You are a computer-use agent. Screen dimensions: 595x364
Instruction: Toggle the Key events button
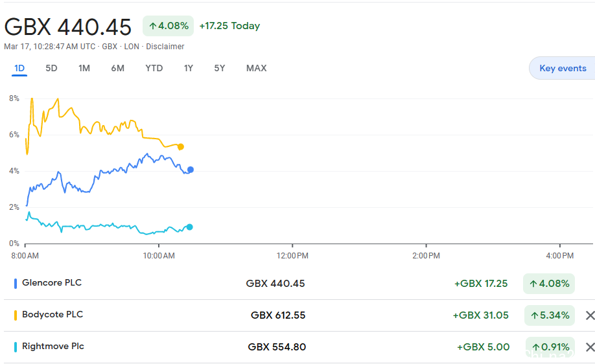563,68
